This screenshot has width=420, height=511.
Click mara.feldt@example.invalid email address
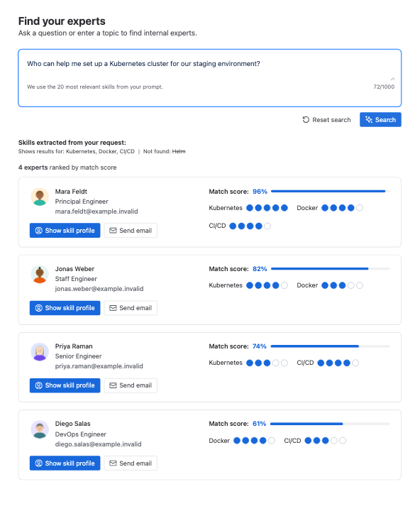(x=96, y=211)
